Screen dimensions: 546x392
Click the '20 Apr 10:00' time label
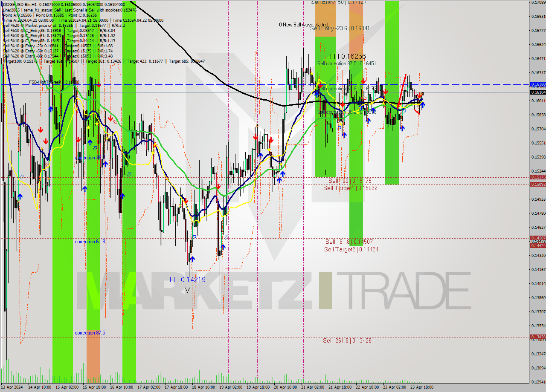coord(285,387)
